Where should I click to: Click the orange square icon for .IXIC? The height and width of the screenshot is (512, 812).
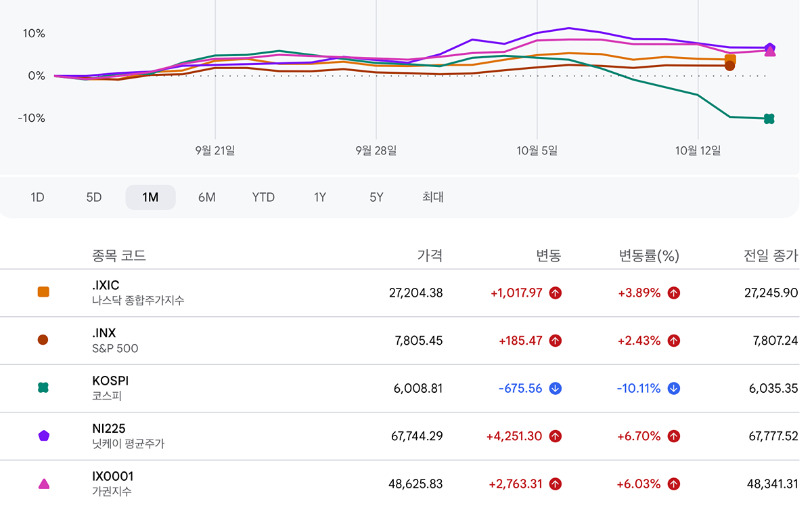pos(43,293)
